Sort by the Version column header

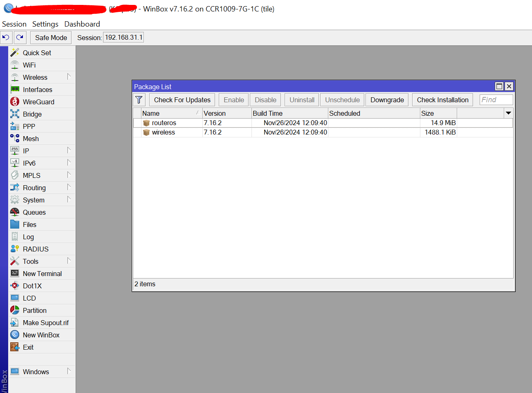(x=227, y=113)
